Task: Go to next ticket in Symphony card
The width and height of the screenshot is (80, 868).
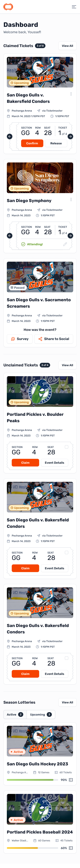Action: pos(71,235)
